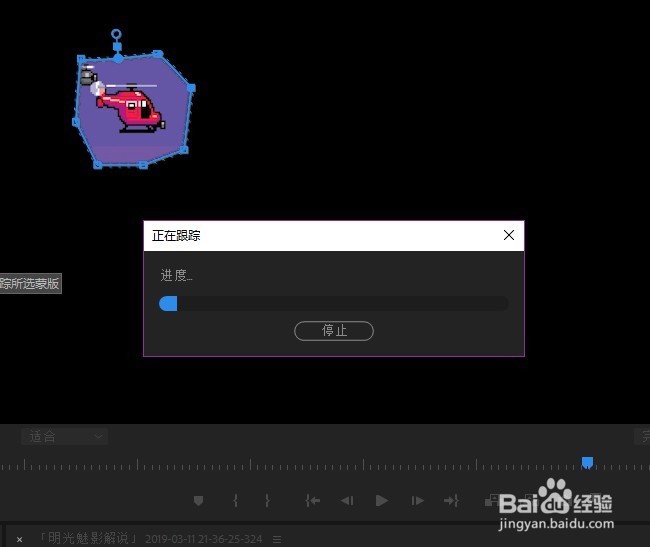650x547 pixels.
Task: Click the red helicopter inside the mask
Action: coord(131,109)
